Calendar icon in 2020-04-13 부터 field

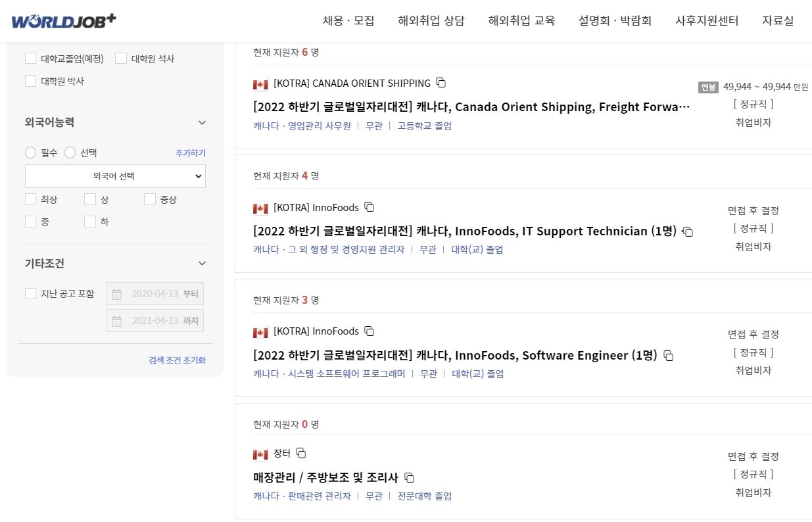pos(116,294)
